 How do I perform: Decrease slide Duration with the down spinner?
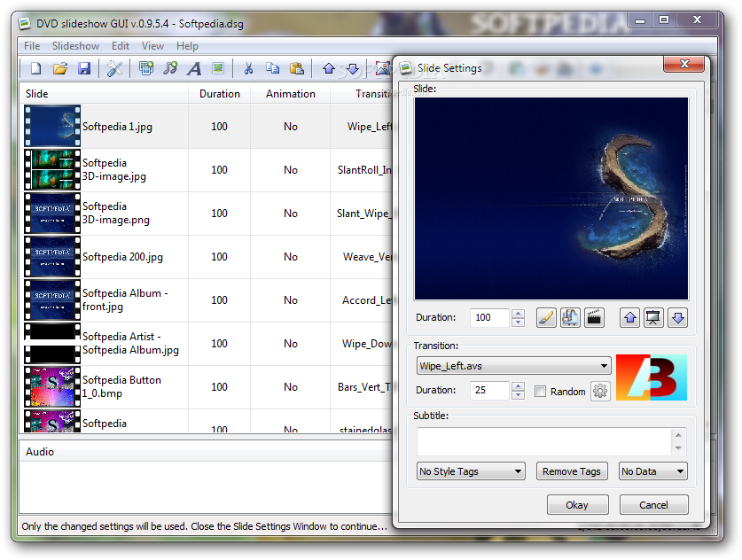coord(519,323)
